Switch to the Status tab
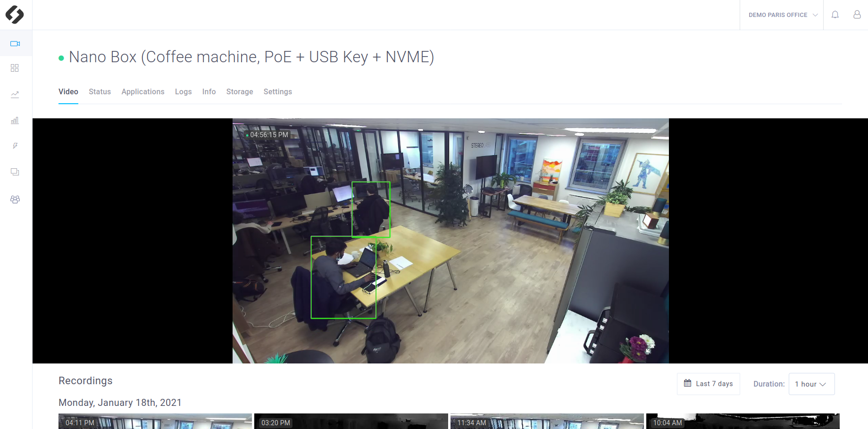 (x=100, y=91)
